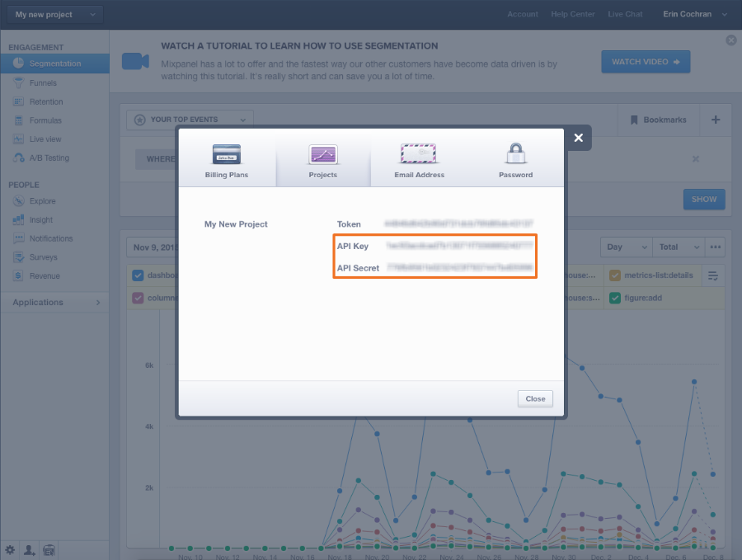
Task: Close the dialog with the X icon
Action: pyautogui.click(x=578, y=138)
